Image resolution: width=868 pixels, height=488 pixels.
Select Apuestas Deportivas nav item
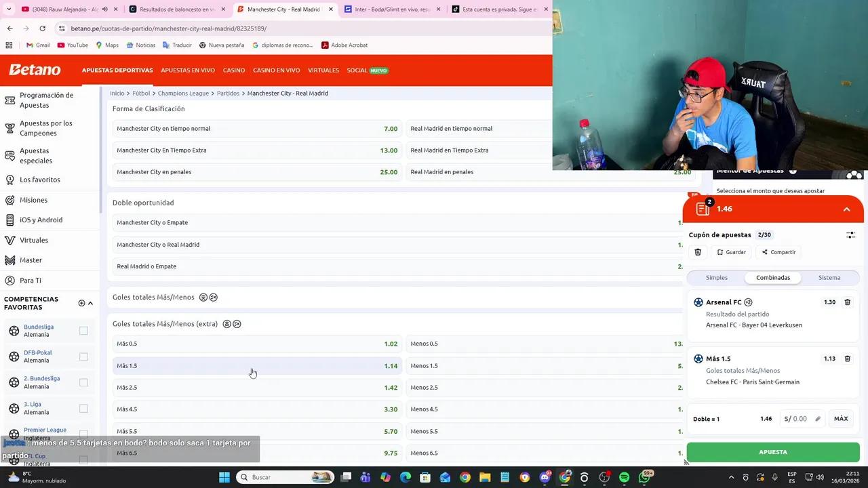(x=117, y=70)
